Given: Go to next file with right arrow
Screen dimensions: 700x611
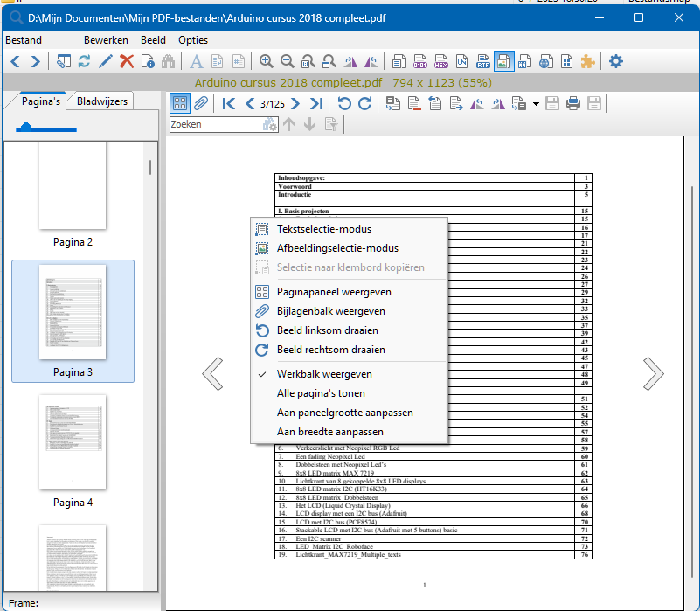Looking at the screenshot, I should pos(36,62).
